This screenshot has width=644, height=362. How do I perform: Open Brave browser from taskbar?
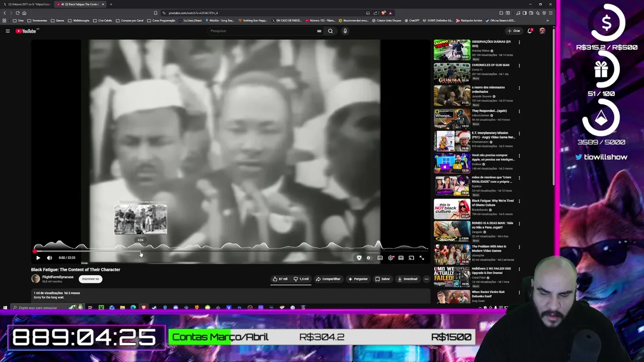(143, 308)
